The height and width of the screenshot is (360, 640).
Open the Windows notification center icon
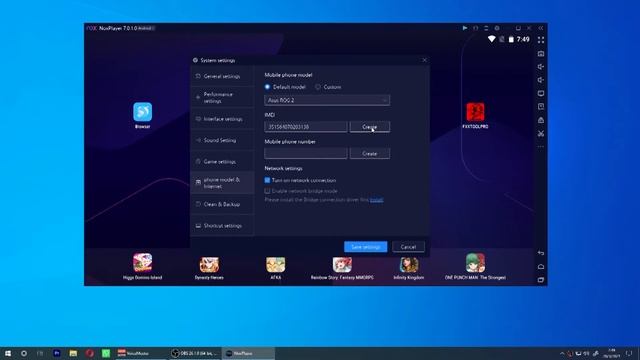629,353
